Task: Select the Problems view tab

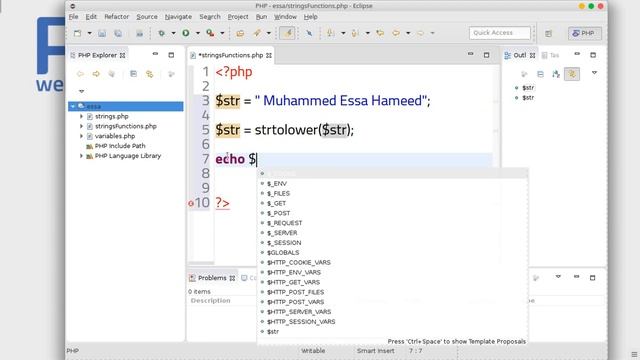Action: (x=212, y=278)
